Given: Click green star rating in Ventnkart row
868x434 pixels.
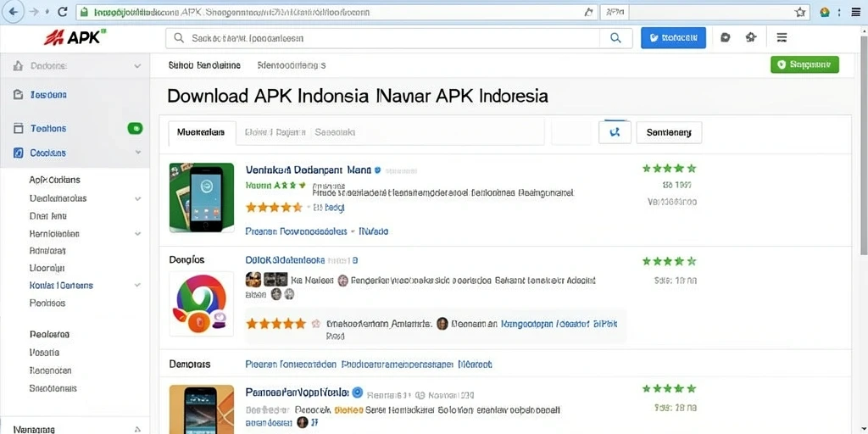Looking at the screenshot, I should pyautogui.click(x=669, y=169).
